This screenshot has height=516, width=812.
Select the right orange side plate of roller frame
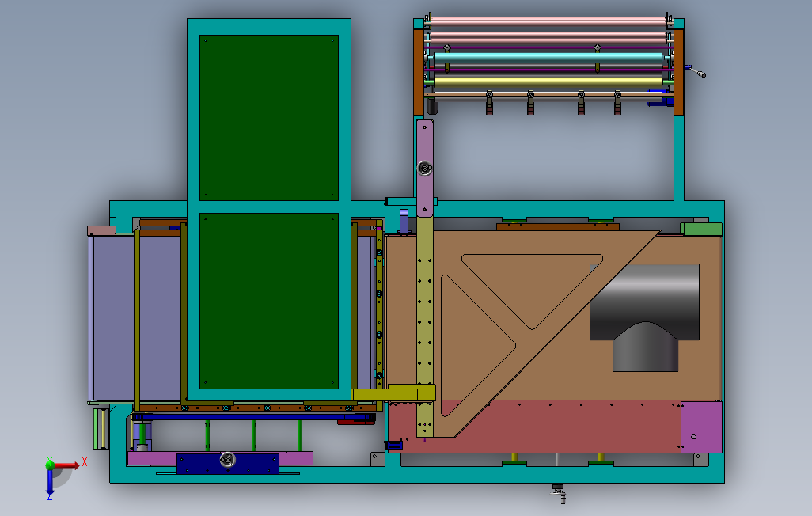pyautogui.click(x=678, y=72)
